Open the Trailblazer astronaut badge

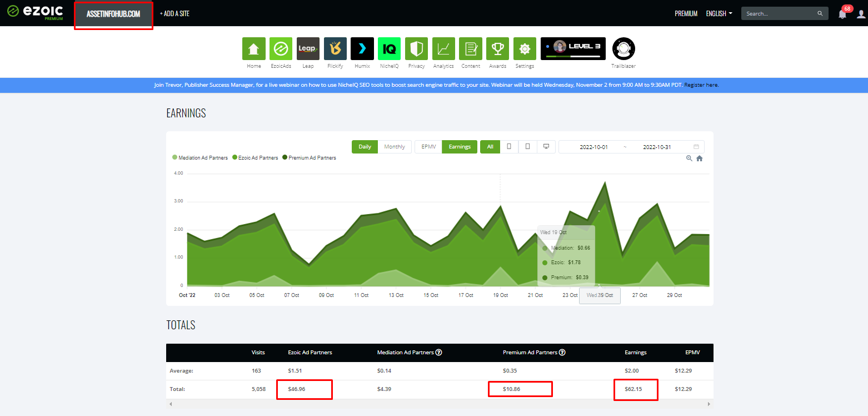coord(623,49)
